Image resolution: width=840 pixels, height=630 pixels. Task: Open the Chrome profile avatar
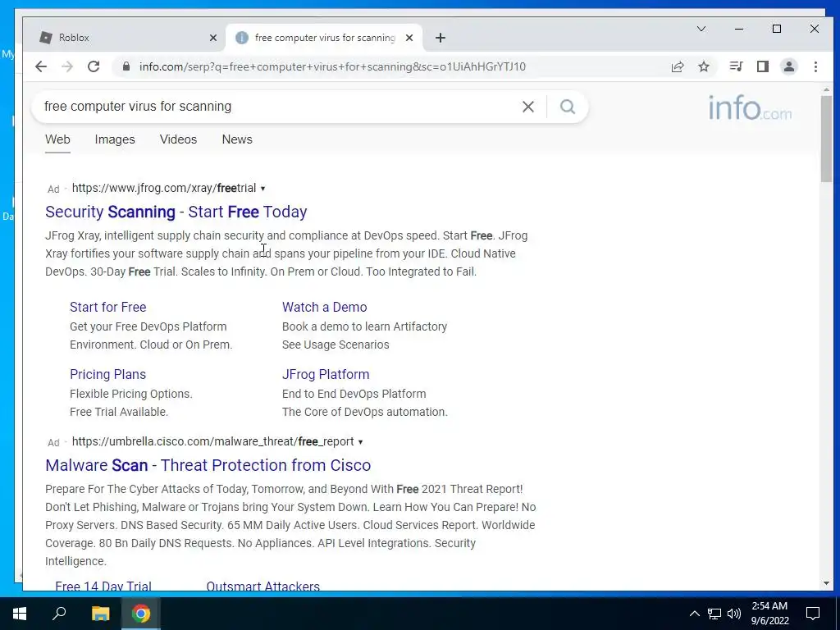pyautogui.click(x=789, y=66)
